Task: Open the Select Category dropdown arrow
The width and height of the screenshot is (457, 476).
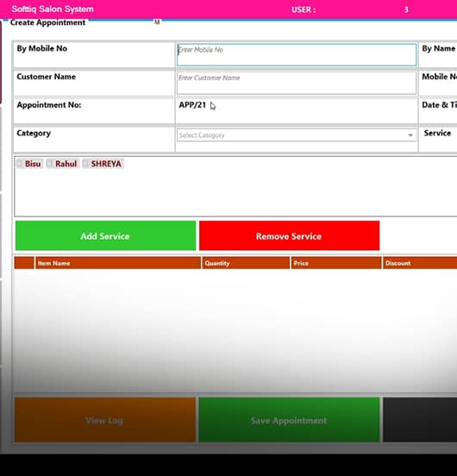Action: 410,135
